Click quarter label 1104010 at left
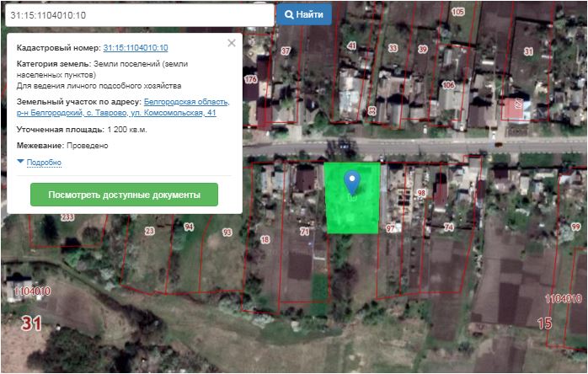This screenshot has height=374, width=588. tap(32, 291)
